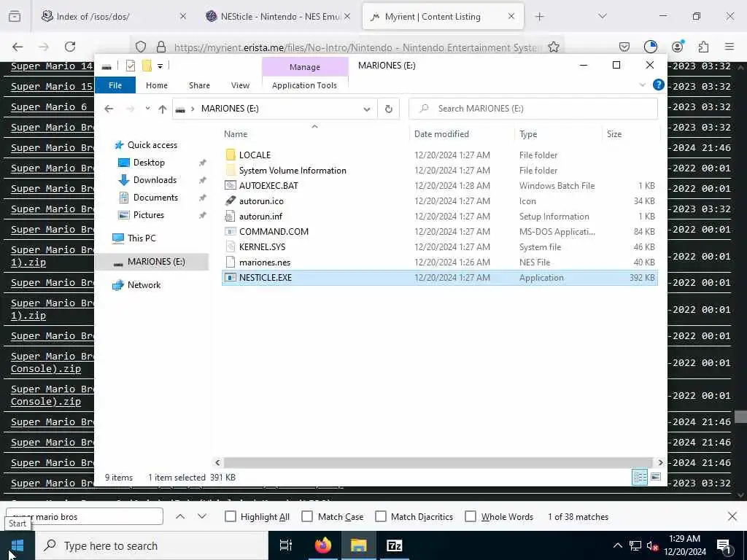Viewport: 747px width, 560px height.
Task: Open Downloads in navigation pane
Action: tap(155, 180)
